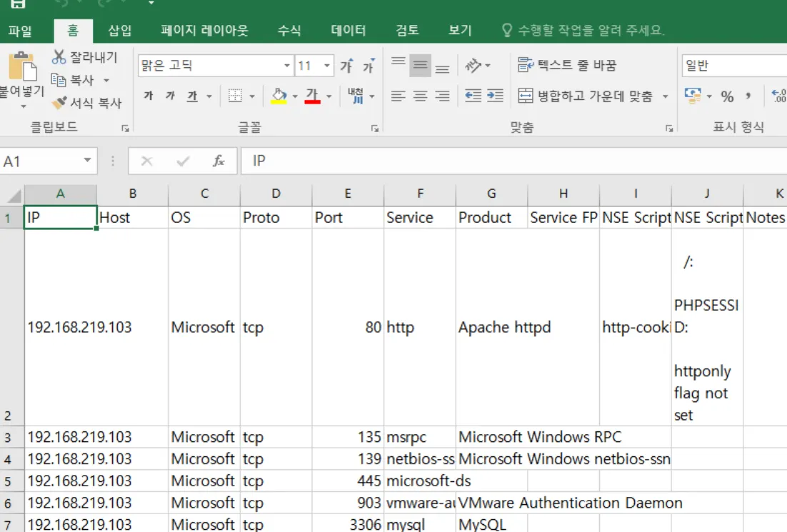Switch to the 삽입 (Insert) tab
Screen dimensions: 787x532
120,31
